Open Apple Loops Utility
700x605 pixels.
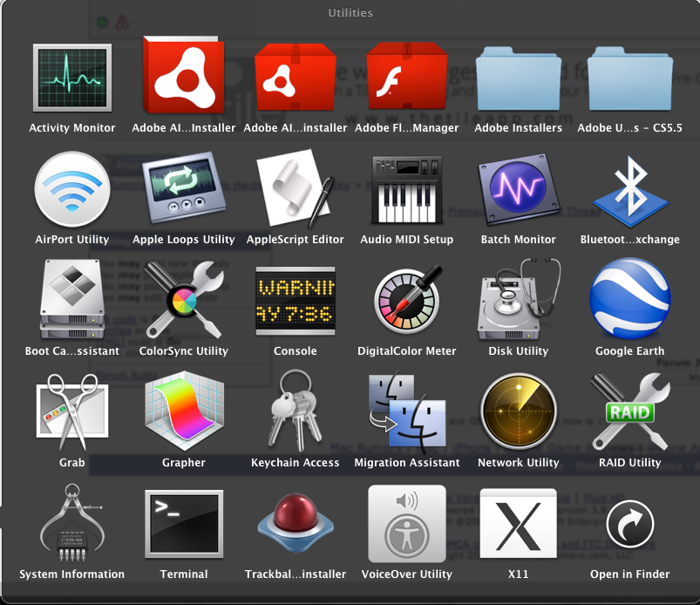point(183,187)
